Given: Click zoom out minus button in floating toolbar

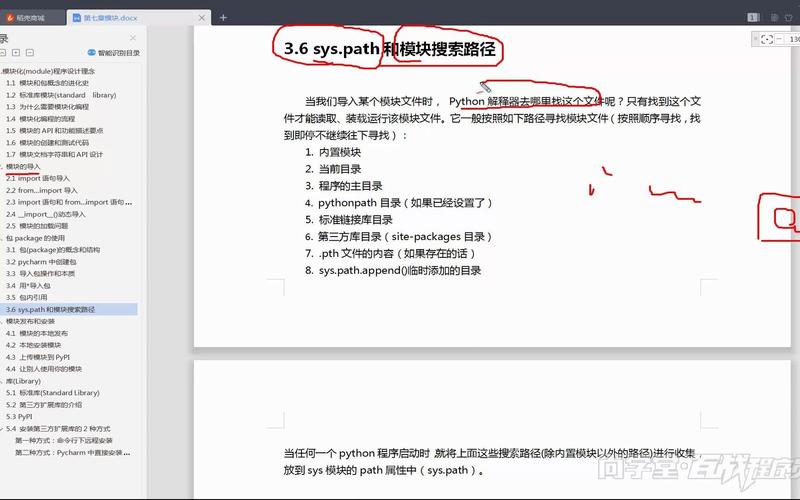Looking at the screenshot, I should click(779, 39).
